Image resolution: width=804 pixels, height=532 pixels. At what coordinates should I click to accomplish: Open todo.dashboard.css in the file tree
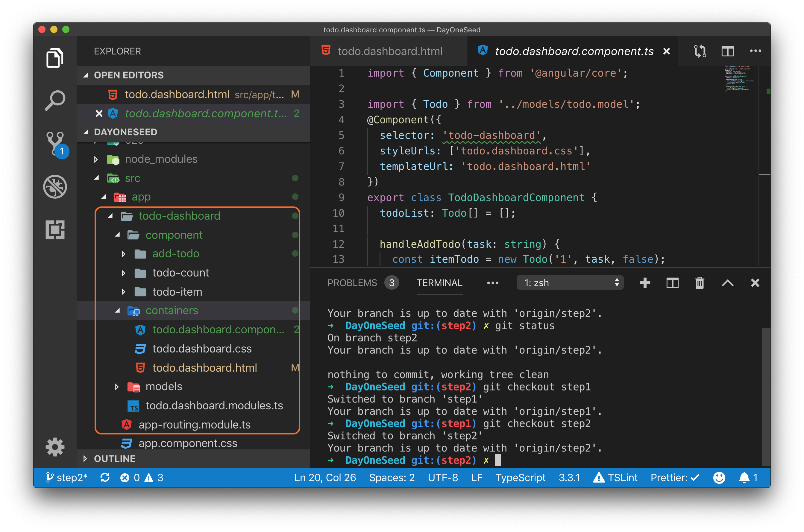pos(193,349)
